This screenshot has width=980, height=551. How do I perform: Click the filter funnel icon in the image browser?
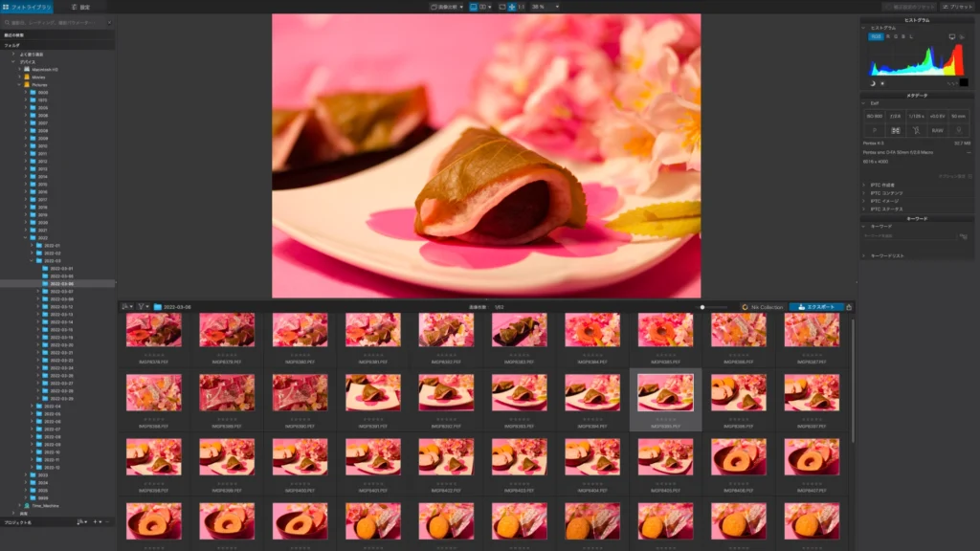pyautogui.click(x=143, y=307)
